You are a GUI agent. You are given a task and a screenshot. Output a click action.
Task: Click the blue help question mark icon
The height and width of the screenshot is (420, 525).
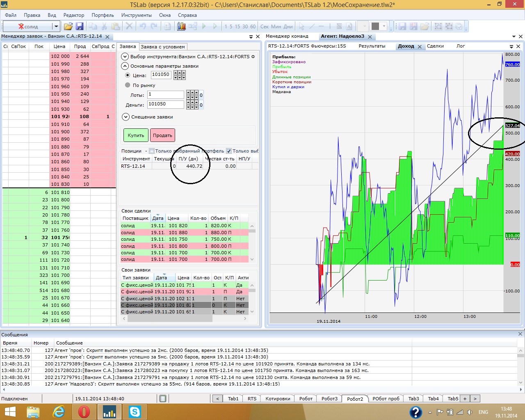click(x=415, y=412)
